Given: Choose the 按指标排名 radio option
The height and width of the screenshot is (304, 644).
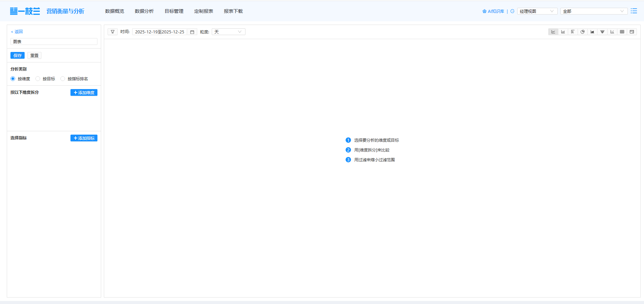Looking at the screenshot, I should [63, 79].
